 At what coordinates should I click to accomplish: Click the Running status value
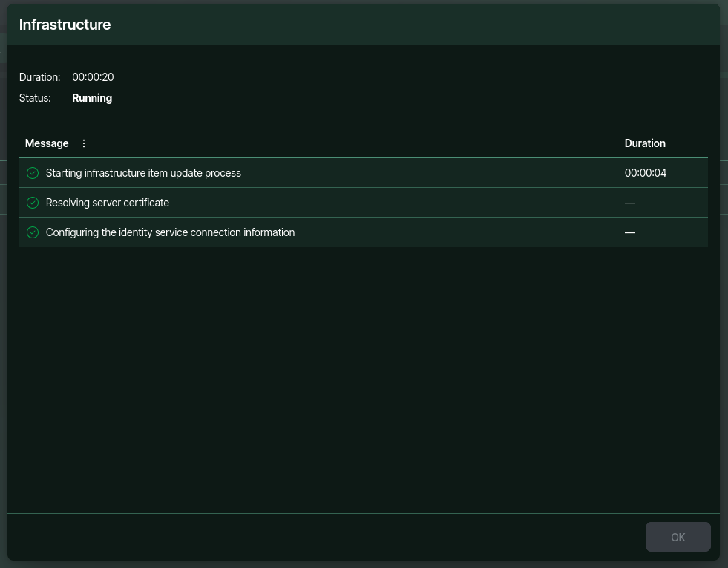pyautogui.click(x=92, y=98)
